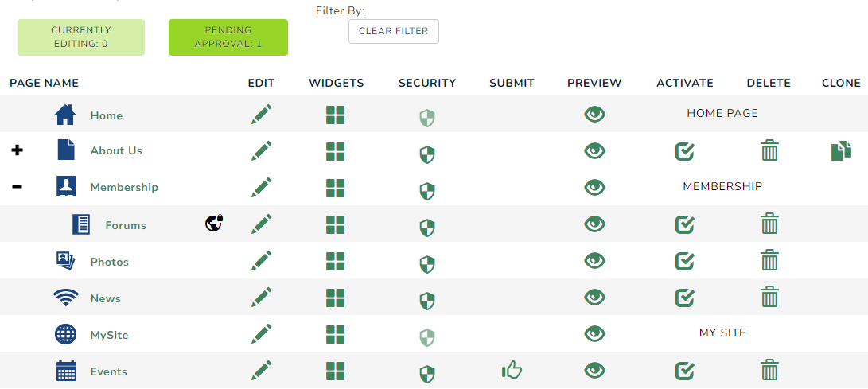Open security shield for Membership page
Screen dimensions: 868x389
click(426, 190)
